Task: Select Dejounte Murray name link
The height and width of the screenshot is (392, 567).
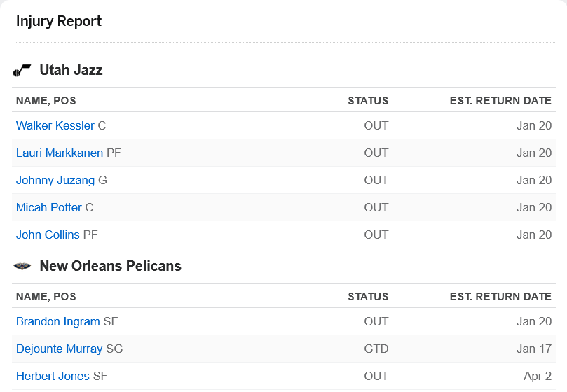Action: [x=60, y=349]
